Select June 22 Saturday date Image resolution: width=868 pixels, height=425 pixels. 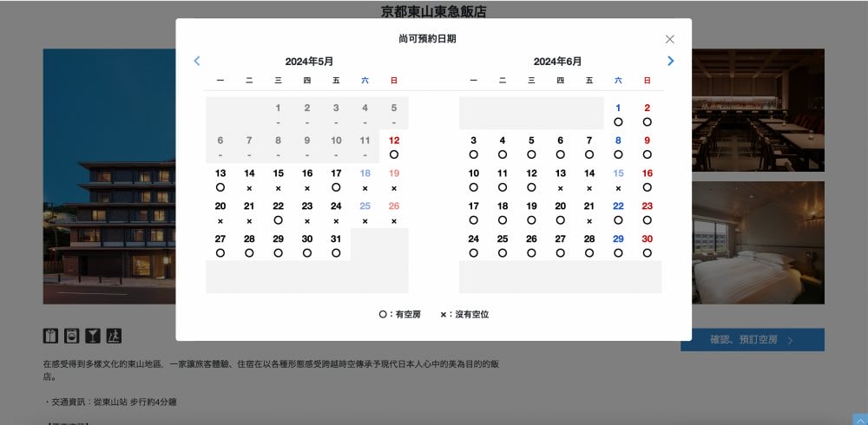pyautogui.click(x=618, y=212)
